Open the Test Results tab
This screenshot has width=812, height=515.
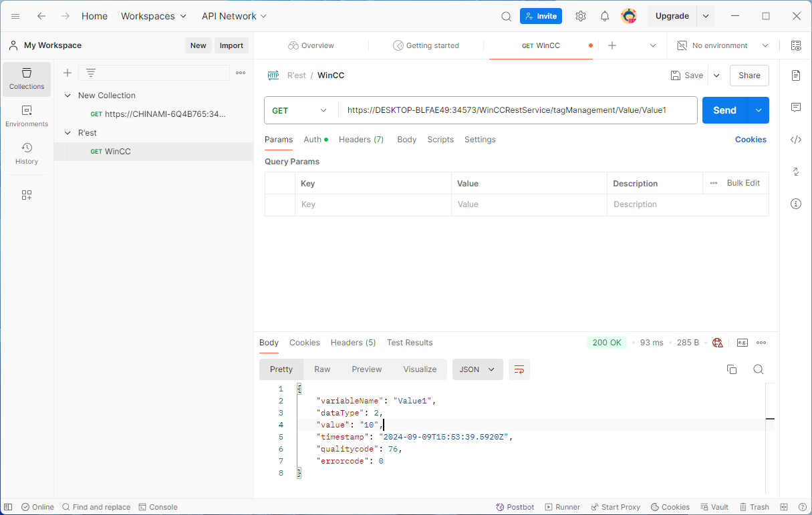(410, 343)
